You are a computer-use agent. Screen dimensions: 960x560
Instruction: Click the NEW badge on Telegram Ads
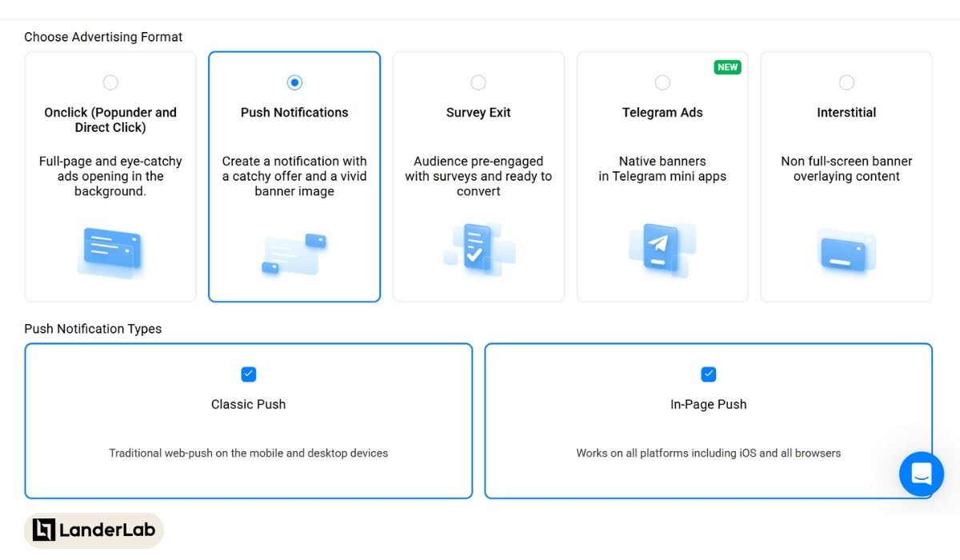click(x=728, y=67)
